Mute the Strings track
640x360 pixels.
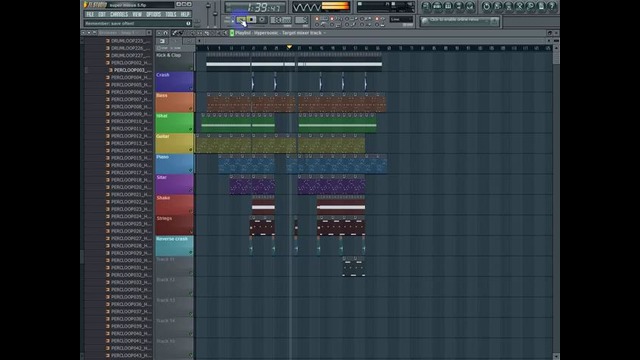191,231
